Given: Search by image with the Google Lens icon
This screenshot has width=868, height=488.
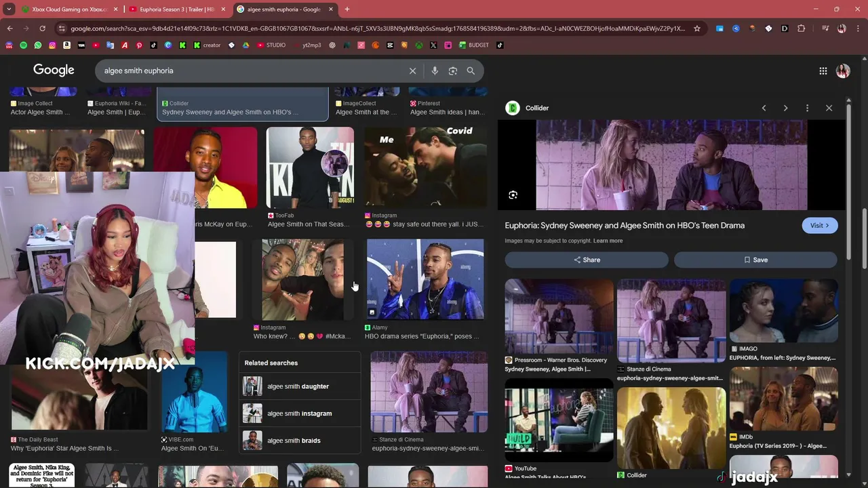Looking at the screenshot, I should [x=453, y=70].
